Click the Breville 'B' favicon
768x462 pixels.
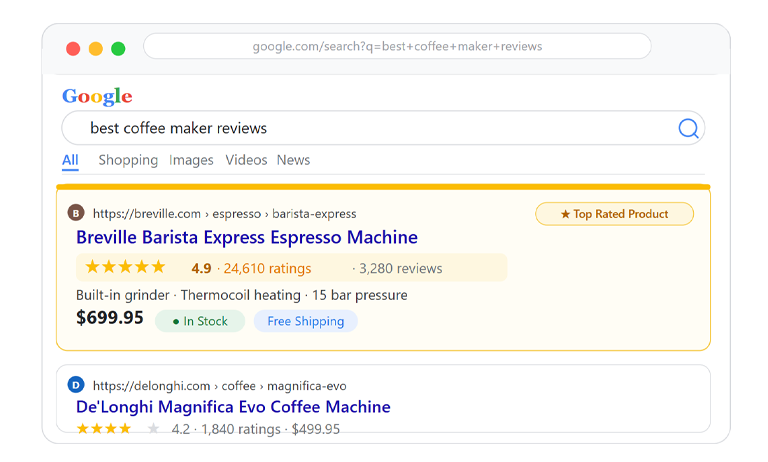tap(76, 213)
